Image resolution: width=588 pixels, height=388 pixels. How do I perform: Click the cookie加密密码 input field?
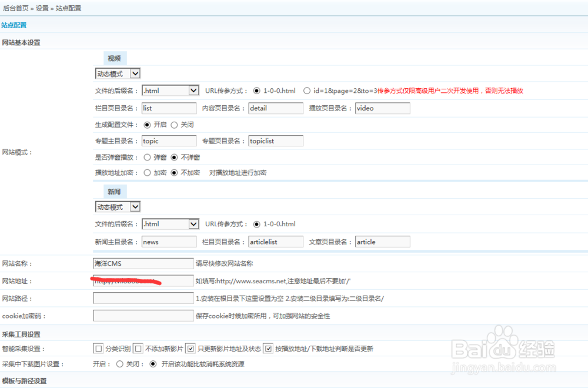pos(143,315)
